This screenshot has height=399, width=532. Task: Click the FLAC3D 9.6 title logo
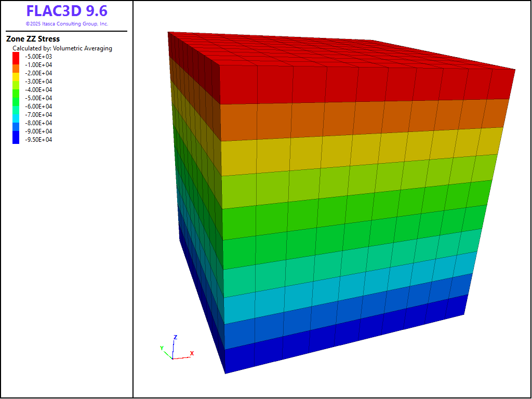tap(66, 11)
